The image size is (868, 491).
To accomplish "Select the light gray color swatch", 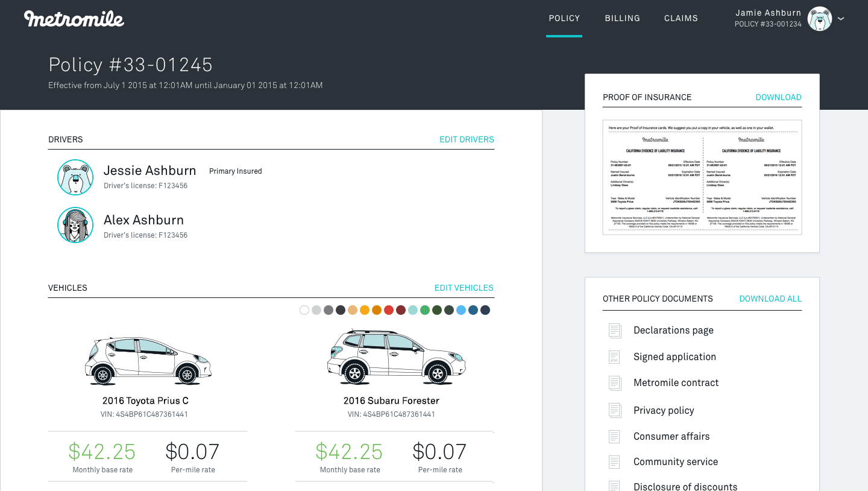I will click(316, 310).
